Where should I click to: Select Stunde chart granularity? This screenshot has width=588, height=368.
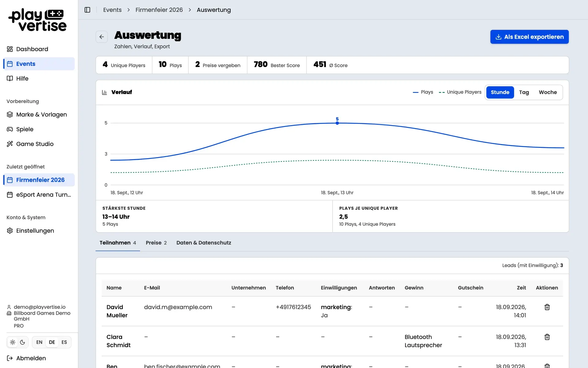click(500, 92)
